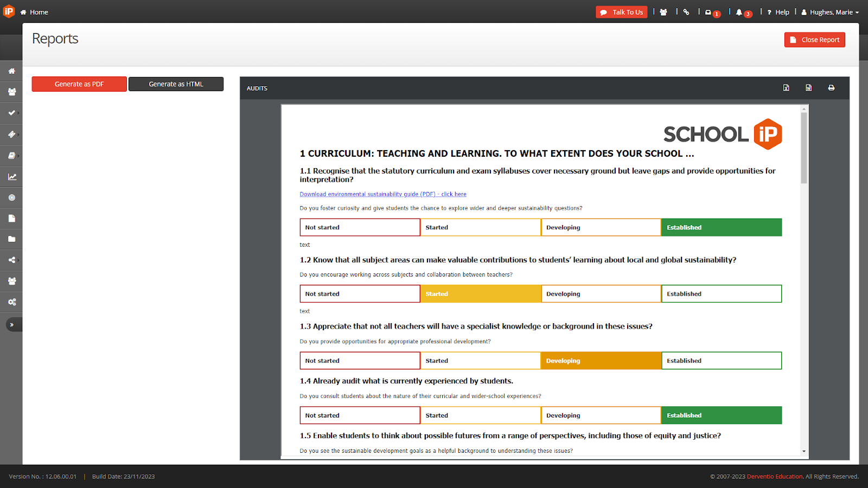Open the Hughes, Marie user dropdown
The image size is (868, 488).
pos(831,12)
